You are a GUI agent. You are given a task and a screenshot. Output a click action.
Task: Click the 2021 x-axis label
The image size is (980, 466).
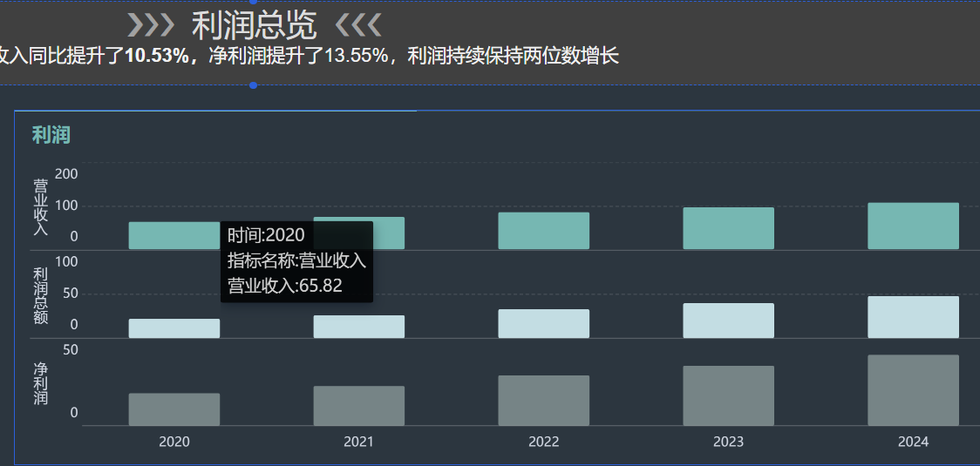click(358, 442)
